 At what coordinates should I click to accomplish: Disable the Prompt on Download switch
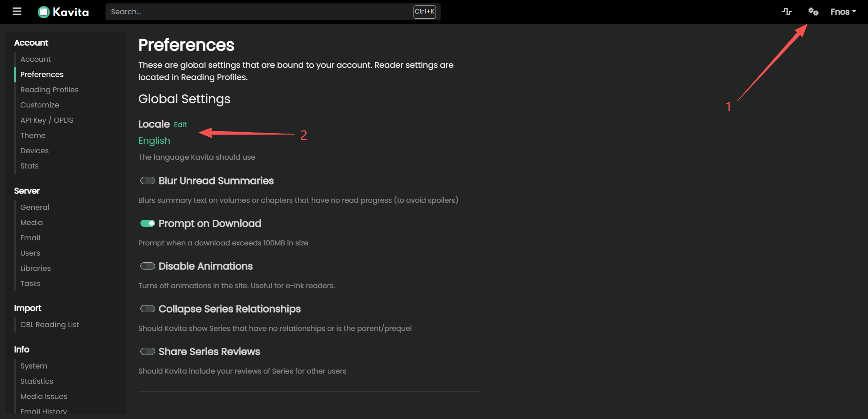click(x=148, y=223)
